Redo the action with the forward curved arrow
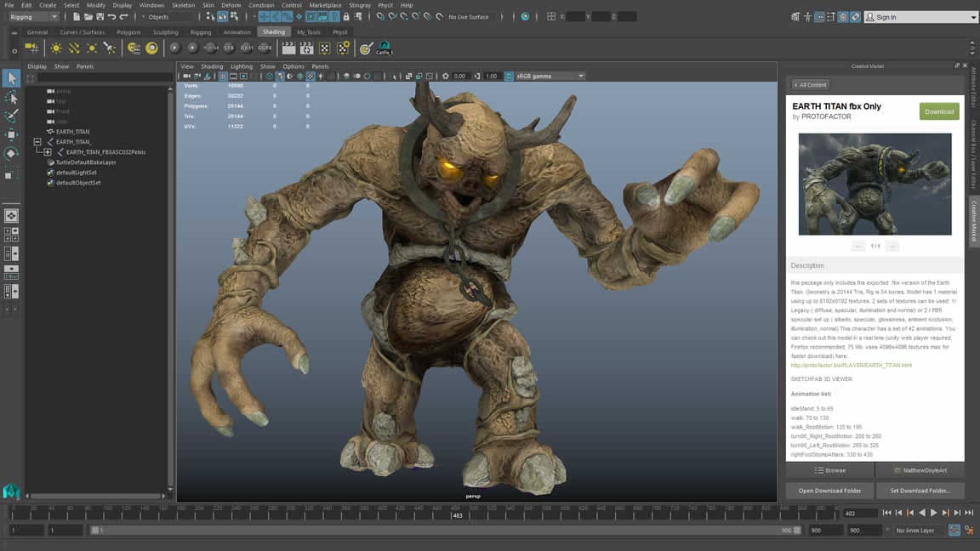980x551 pixels. pos(123,17)
